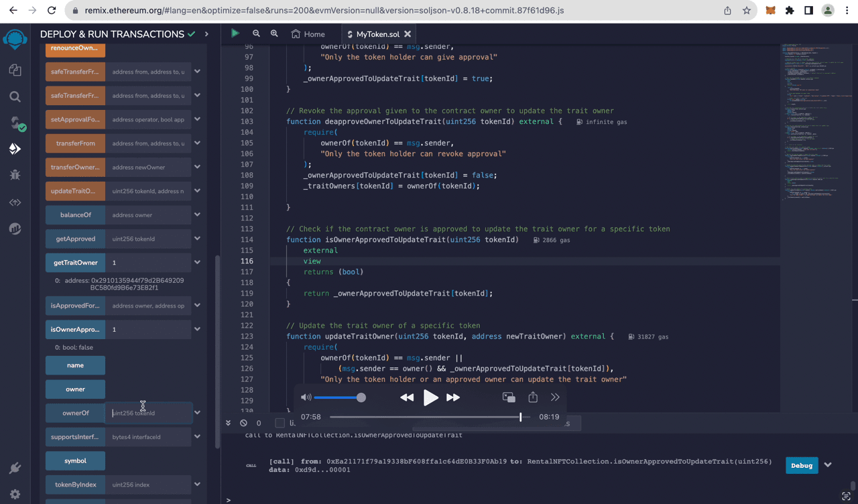Zoom out the editor font
858x504 pixels.
[256, 34]
